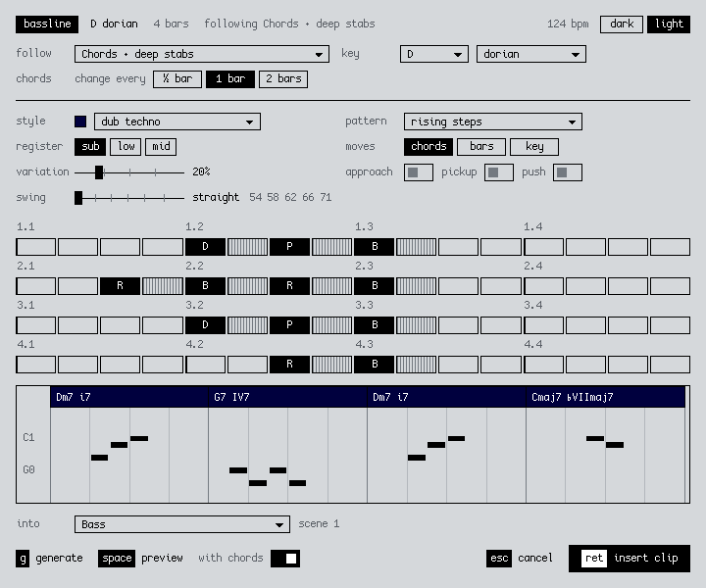
Task: Click the first Dm7 i7 chord header
Action: click(129, 397)
